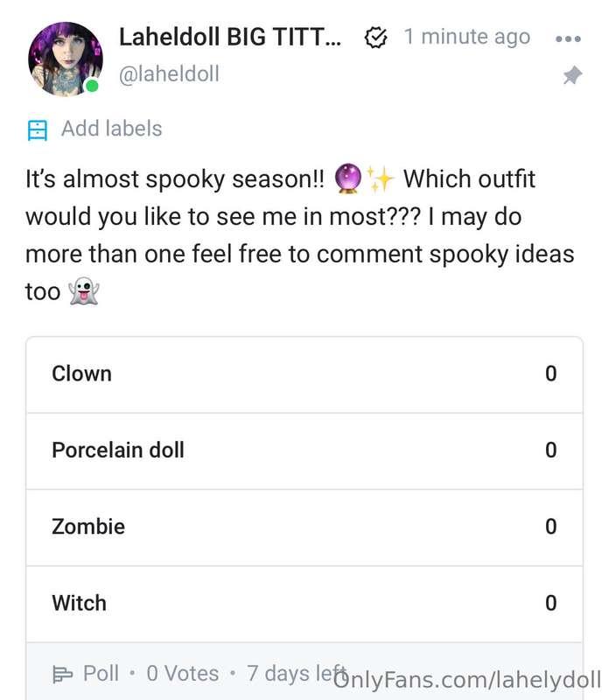Click the Add labels text
The width and height of the screenshot is (609, 700).
(x=111, y=129)
